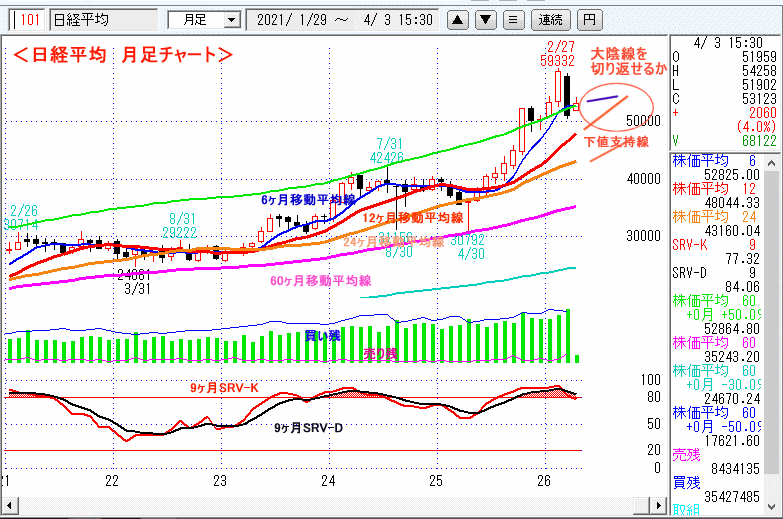
Task: Click the up triangle button in toolbar
Action: coord(458,20)
